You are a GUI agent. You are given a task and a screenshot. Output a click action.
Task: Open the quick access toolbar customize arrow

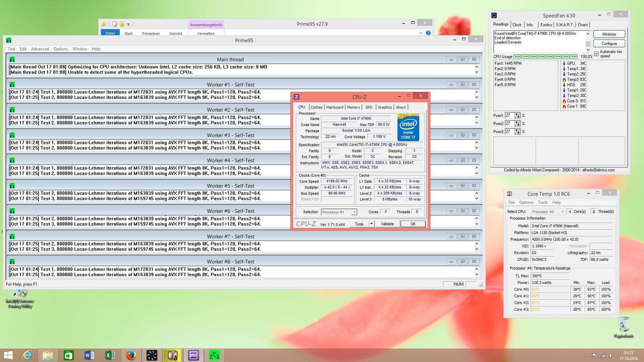pyautogui.click(x=128, y=24)
